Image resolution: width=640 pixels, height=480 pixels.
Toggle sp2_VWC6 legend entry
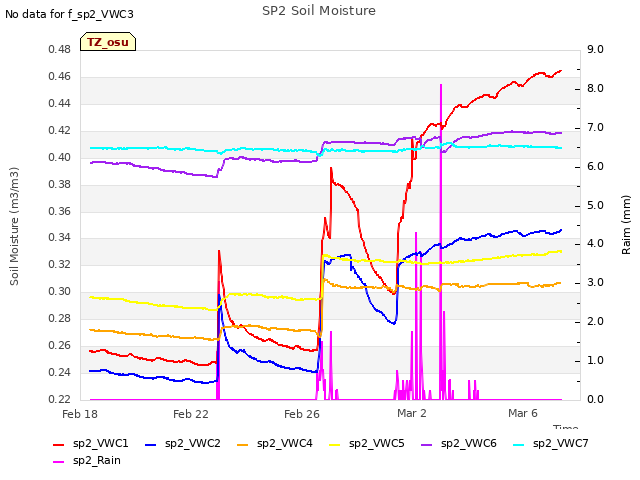pyautogui.click(x=459, y=444)
